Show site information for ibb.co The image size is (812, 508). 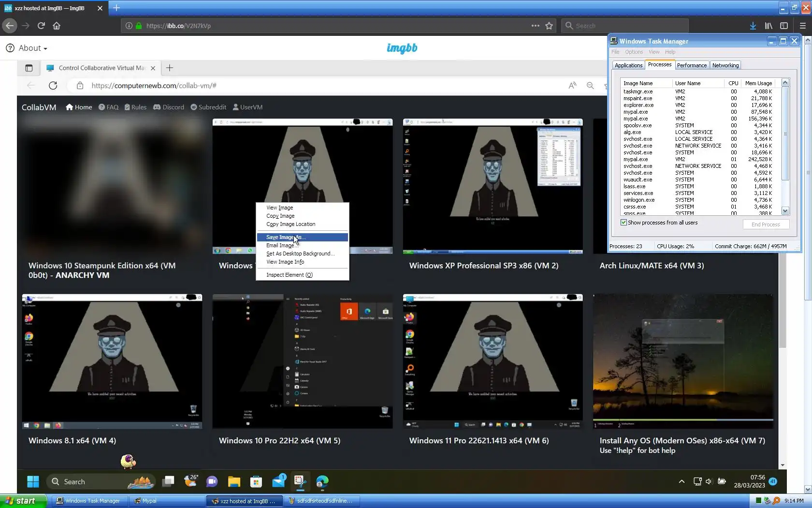tap(129, 26)
